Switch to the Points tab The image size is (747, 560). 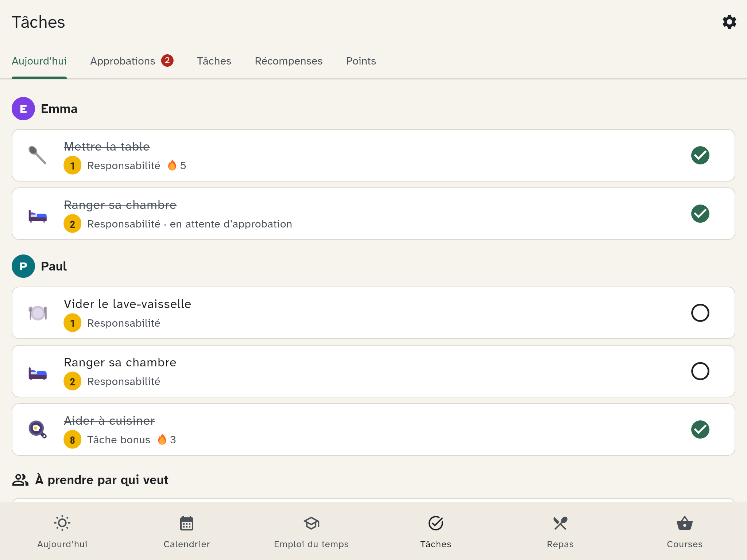[361, 61]
